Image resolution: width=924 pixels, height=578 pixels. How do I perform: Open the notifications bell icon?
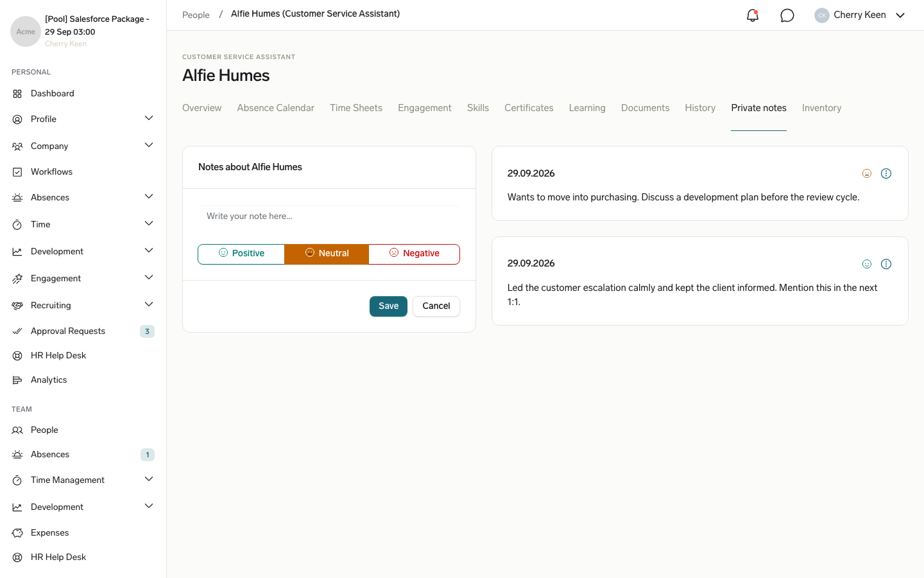753,15
